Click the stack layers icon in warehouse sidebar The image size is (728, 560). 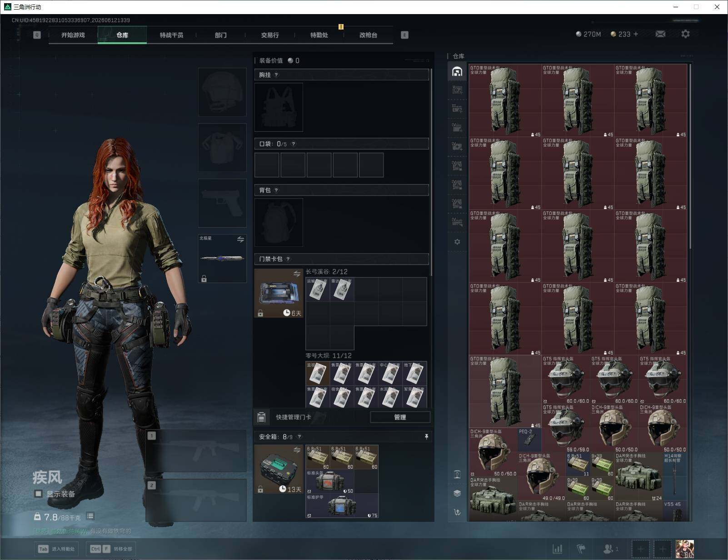click(x=457, y=493)
